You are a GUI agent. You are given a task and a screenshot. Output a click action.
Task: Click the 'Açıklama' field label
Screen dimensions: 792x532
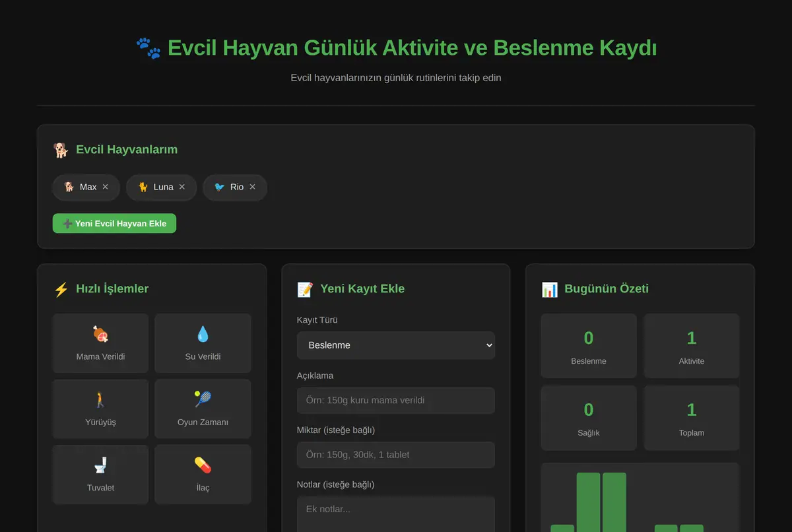315,376
